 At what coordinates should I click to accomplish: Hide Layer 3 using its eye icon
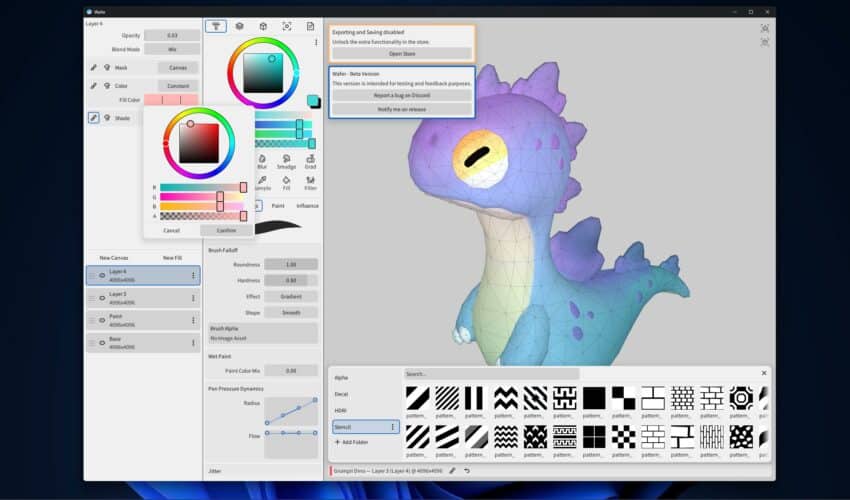coord(102,297)
